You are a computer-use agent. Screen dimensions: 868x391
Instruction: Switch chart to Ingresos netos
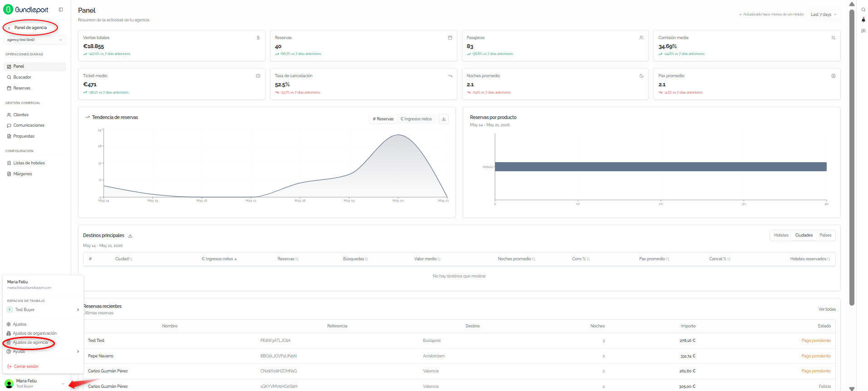click(x=416, y=119)
